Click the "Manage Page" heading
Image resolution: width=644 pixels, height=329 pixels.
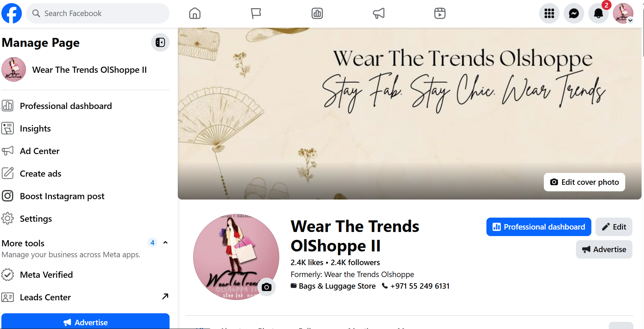click(41, 43)
